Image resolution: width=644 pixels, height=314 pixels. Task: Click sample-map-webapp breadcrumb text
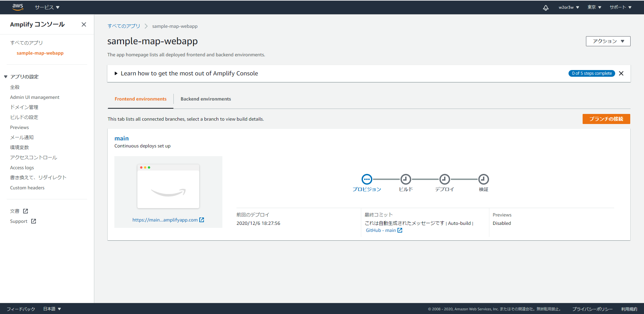point(175,26)
